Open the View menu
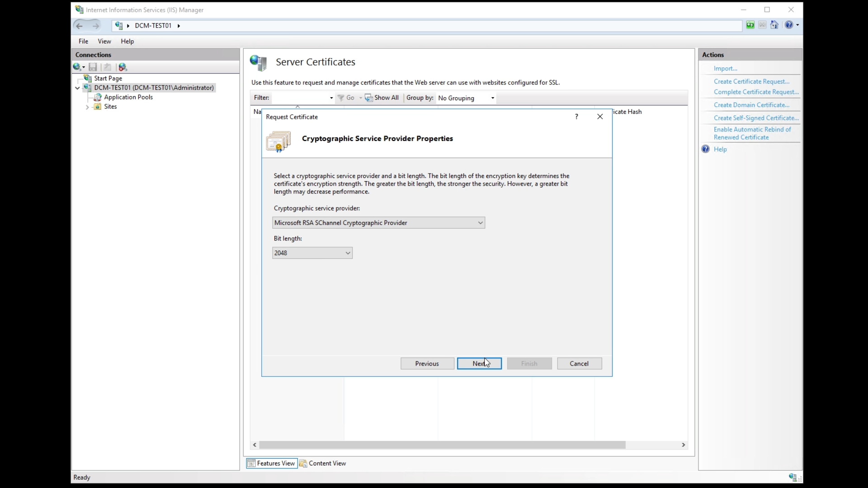Screen dimensions: 868x488 [104, 41]
